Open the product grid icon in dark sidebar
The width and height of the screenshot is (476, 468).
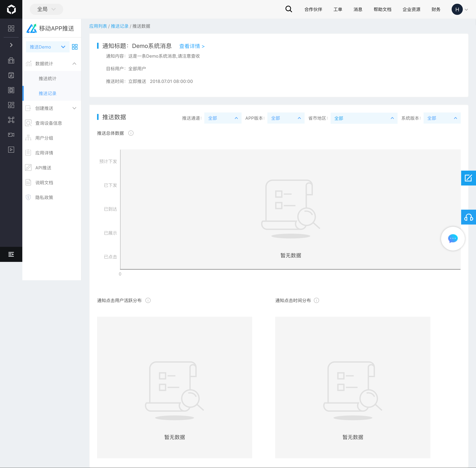point(11,28)
